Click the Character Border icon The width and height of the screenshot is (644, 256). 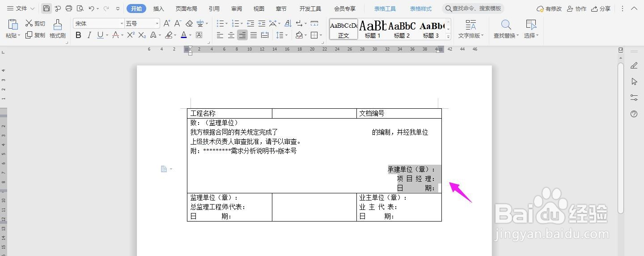tap(199, 35)
